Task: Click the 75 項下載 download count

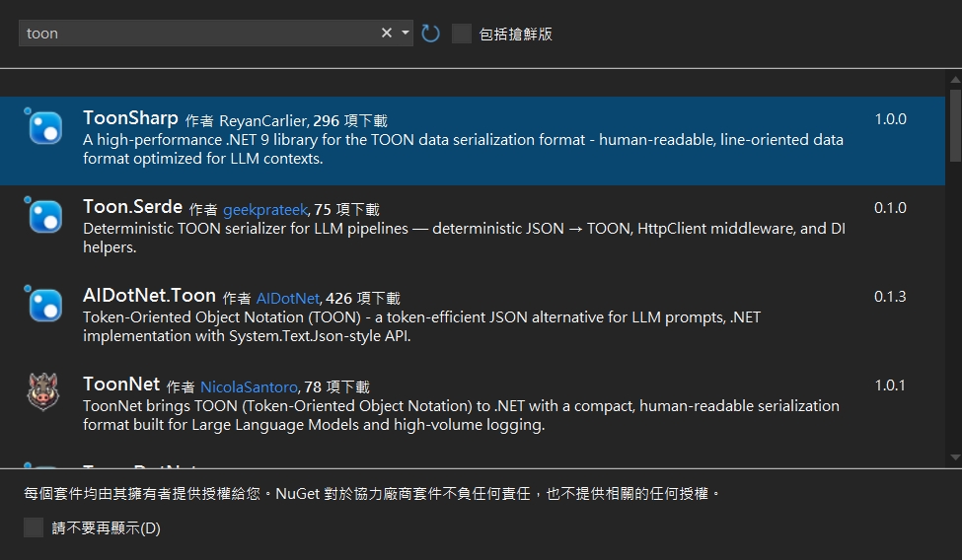Action: (346, 210)
